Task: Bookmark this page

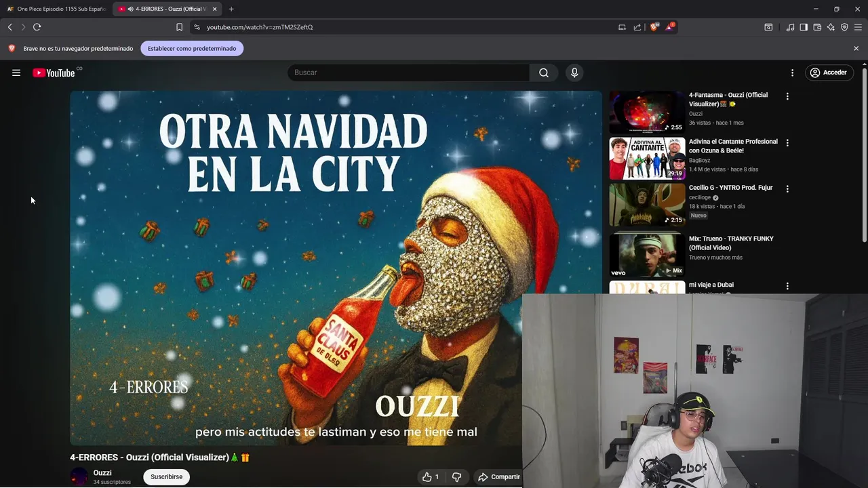Action: click(x=179, y=27)
